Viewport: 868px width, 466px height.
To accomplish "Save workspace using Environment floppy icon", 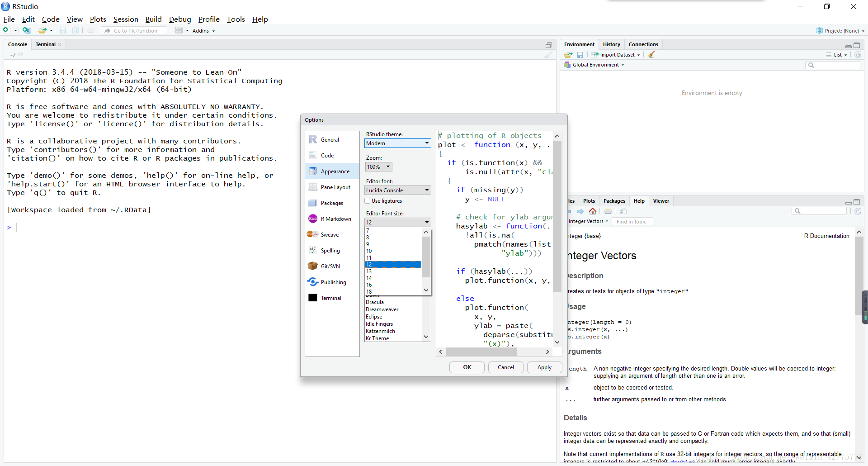I will point(580,55).
